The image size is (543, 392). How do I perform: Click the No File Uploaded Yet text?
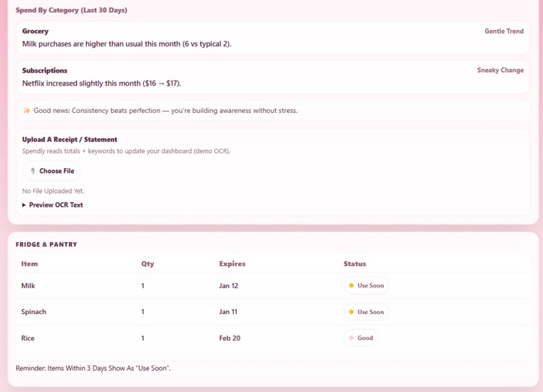pyautogui.click(x=53, y=191)
